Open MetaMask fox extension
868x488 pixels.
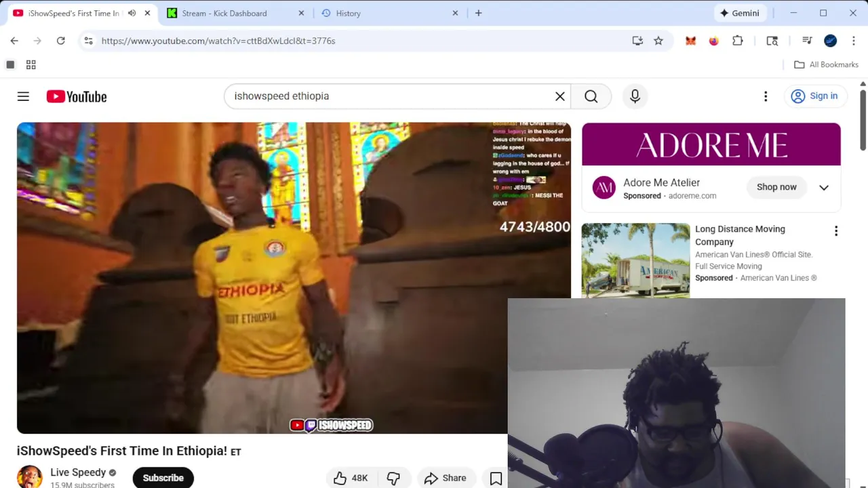point(690,41)
